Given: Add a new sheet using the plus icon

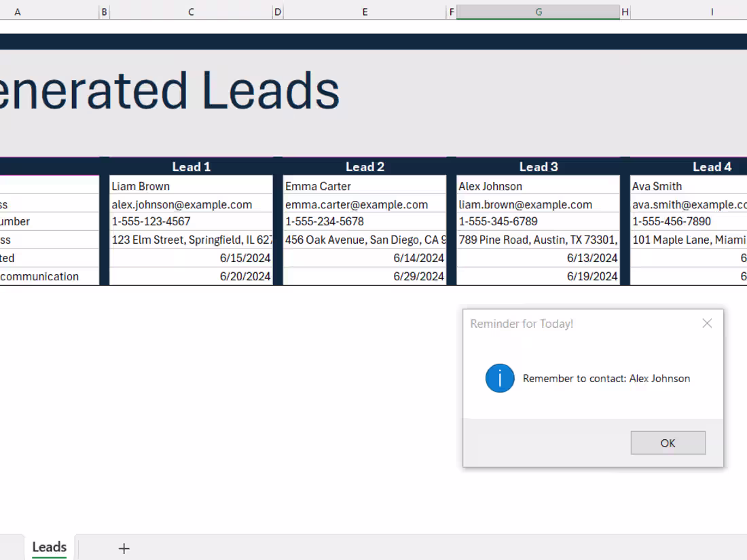Looking at the screenshot, I should click(124, 548).
